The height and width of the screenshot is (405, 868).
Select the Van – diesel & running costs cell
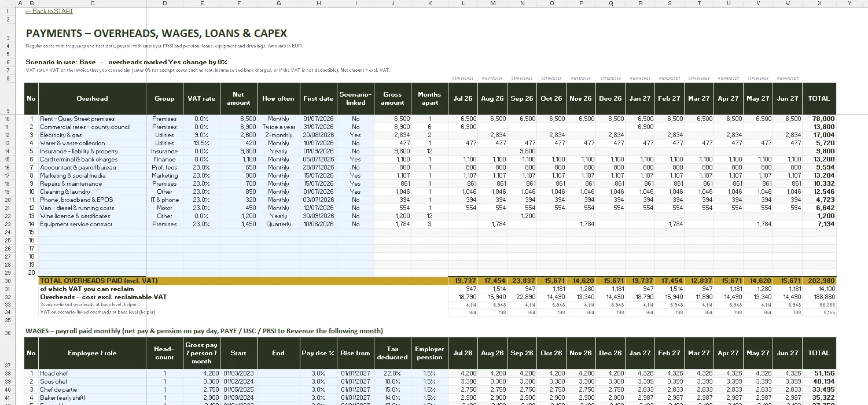[92, 208]
